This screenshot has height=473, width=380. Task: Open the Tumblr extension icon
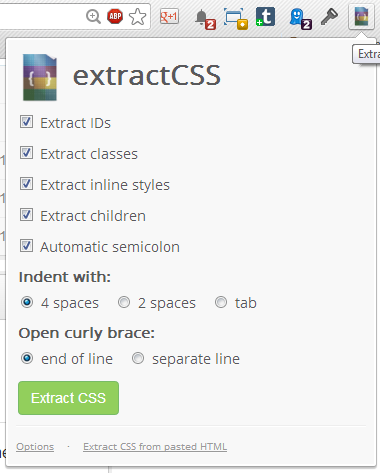265,16
